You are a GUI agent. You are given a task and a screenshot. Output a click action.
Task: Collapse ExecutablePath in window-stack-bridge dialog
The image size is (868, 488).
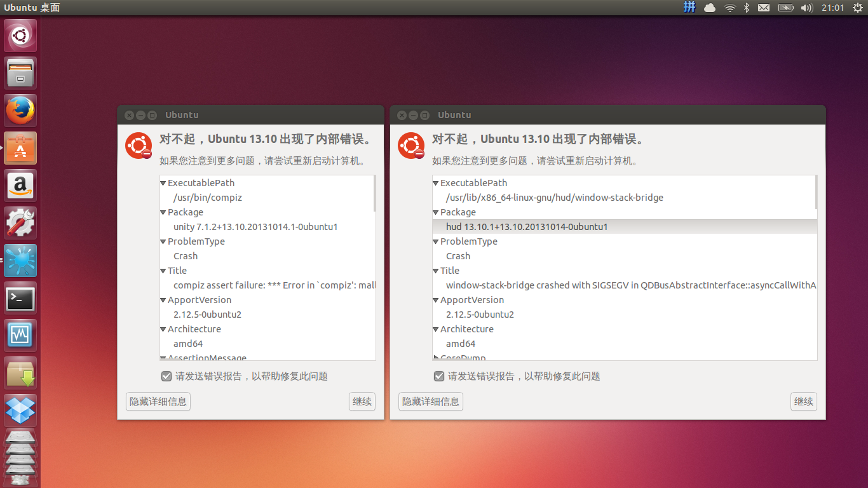[x=436, y=183]
